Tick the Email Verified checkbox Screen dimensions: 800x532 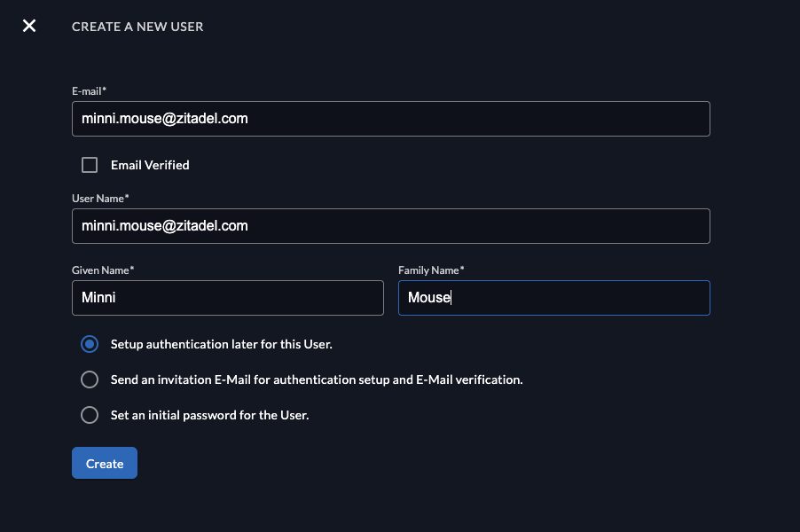(x=90, y=165)
